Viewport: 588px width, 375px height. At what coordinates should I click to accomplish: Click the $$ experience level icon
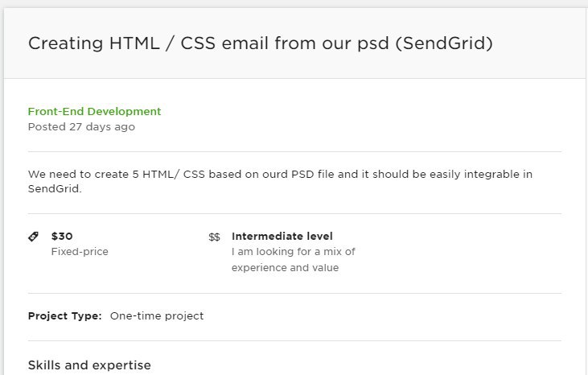click(214, 237)
